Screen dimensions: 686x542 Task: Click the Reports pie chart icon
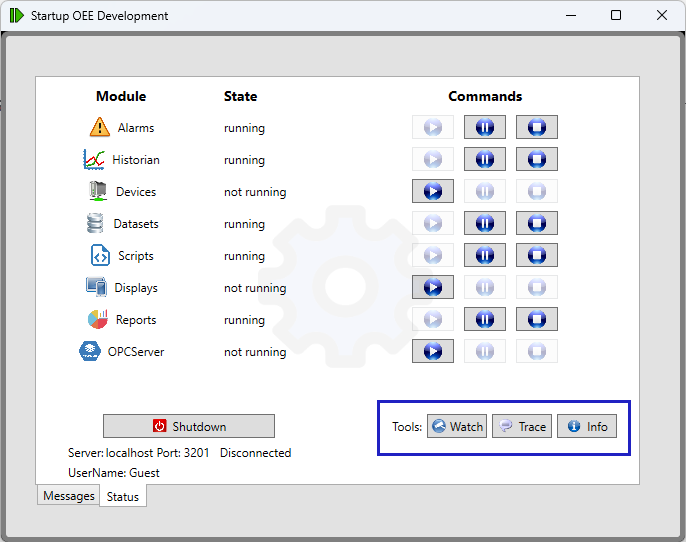(98, 319)
